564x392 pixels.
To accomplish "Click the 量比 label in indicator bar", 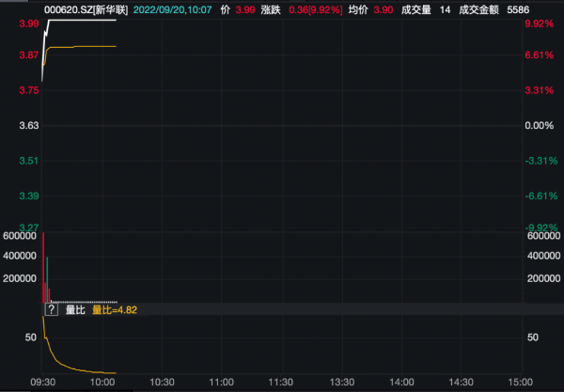I will click(75, 309).
